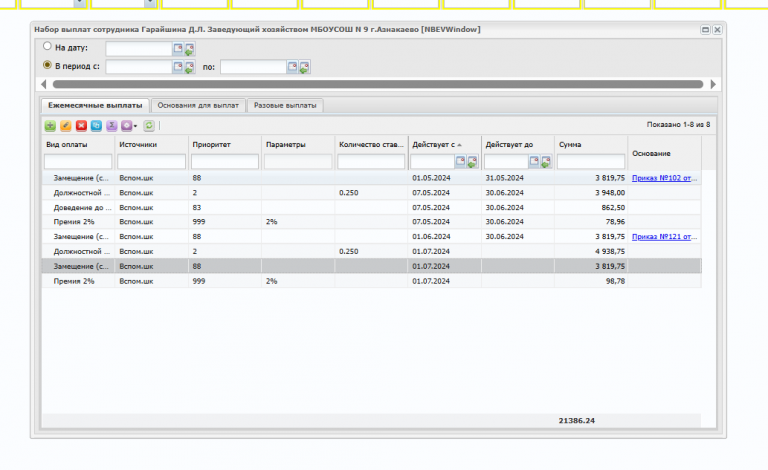This screenshot has width=768, height=470.
Task: Click the green refresh table icon
Action: coord(149,126)
